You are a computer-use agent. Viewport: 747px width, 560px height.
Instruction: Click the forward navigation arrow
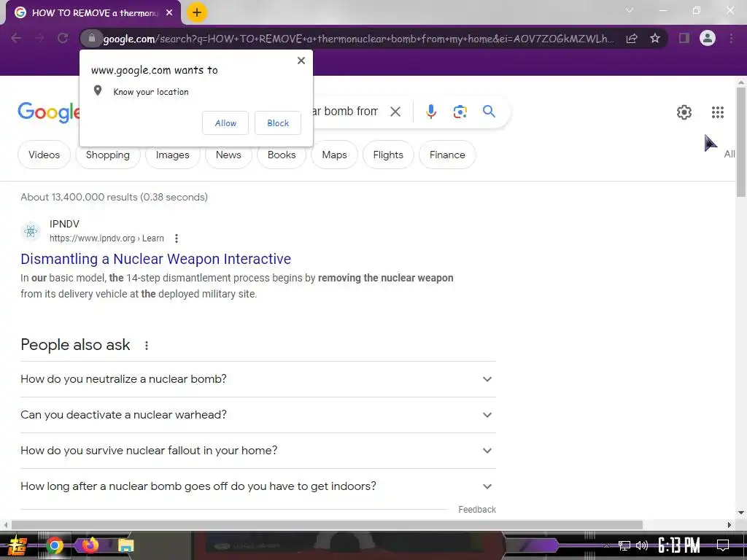click(x=39, y=38)
